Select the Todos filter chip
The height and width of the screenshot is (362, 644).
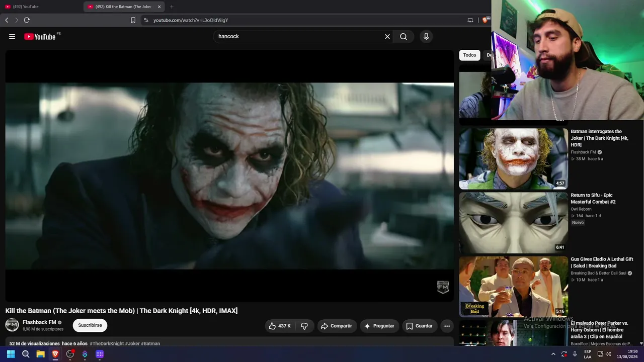[x=469, y=55]
